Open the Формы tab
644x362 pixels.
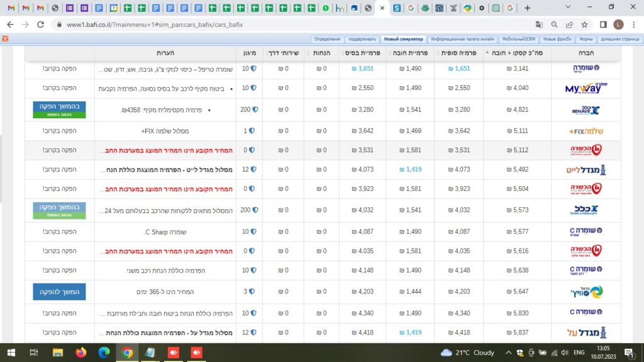point(586,39)
